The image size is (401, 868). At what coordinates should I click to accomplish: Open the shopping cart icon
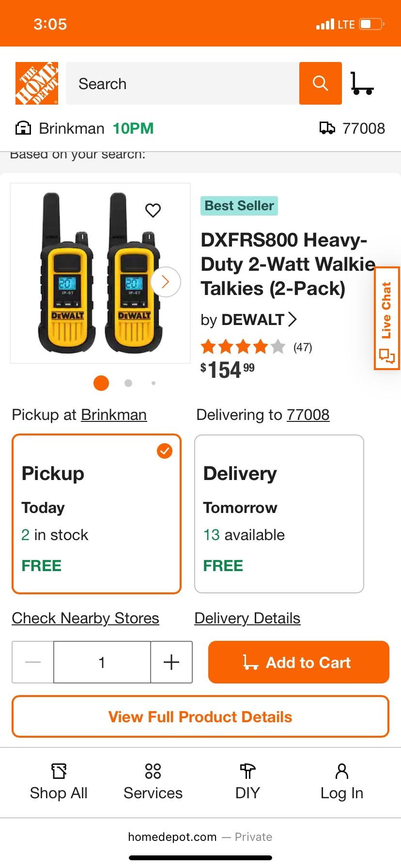click(x=362, y=83)
